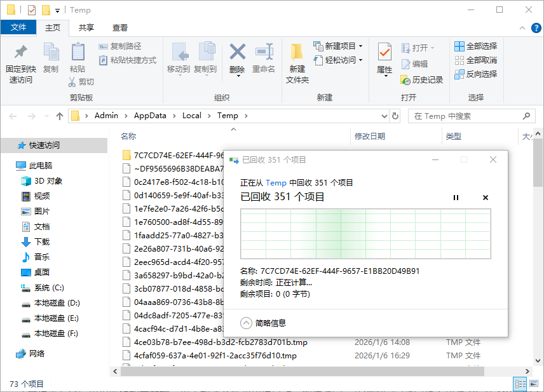Select Local Disk (D:) in sidebar
Image resolution: width=544 pixels, height=392 pixels.
pyautogui.click(x=57, y=303)
